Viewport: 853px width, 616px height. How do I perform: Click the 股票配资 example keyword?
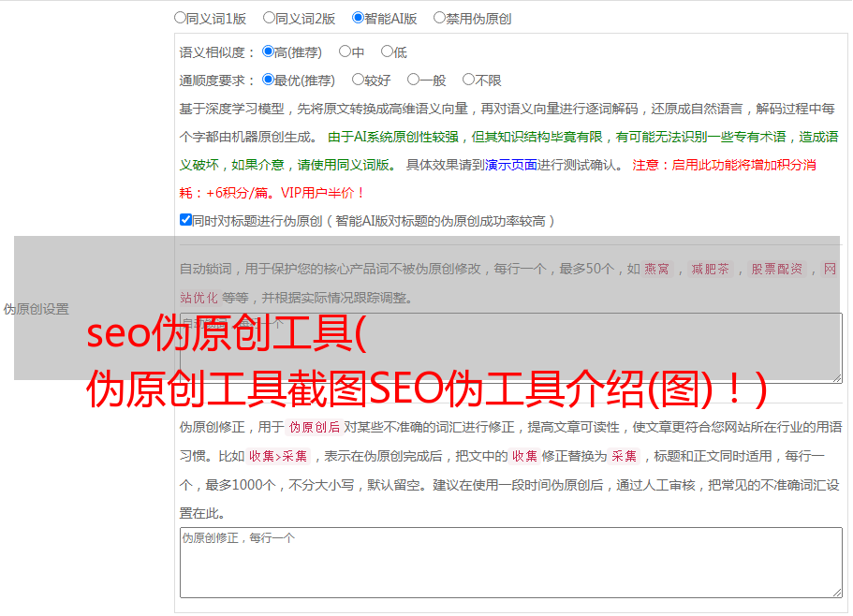pos(777,269)
